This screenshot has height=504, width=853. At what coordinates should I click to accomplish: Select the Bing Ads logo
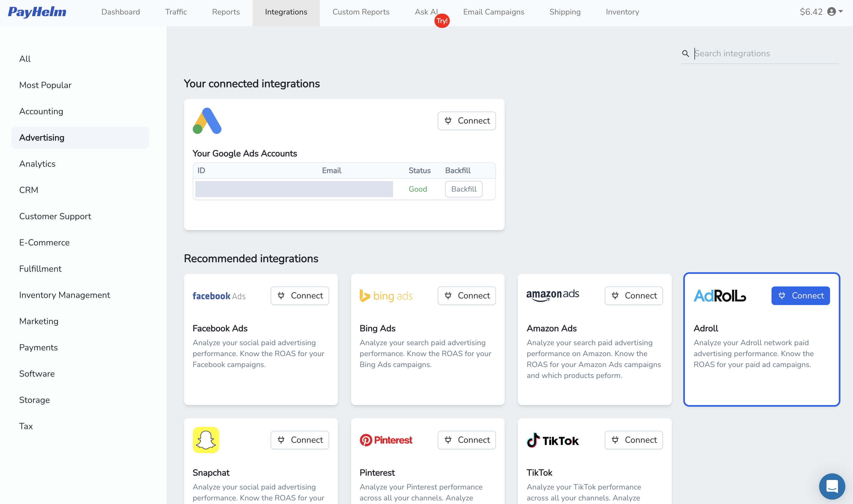[x=386, y=295]
